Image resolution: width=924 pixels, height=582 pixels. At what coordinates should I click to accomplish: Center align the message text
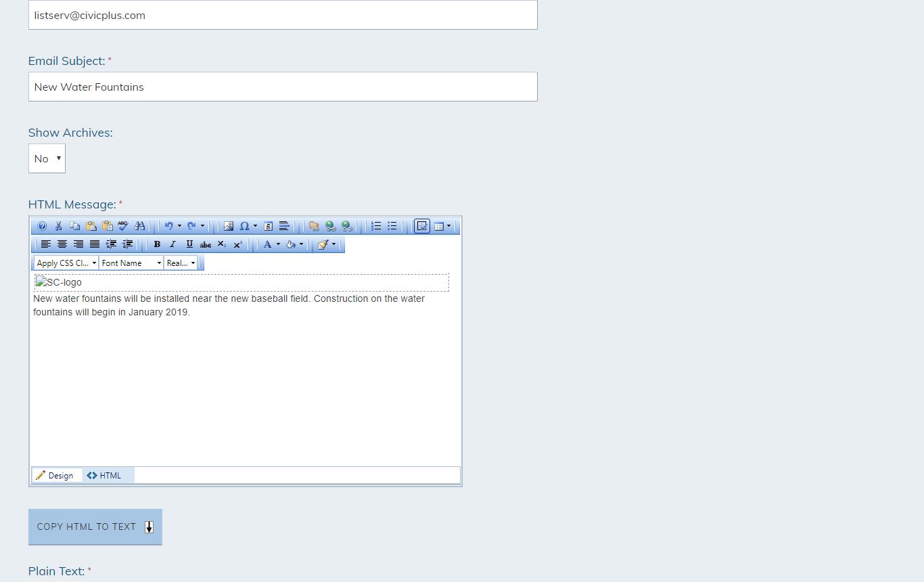tap(62, 244)
